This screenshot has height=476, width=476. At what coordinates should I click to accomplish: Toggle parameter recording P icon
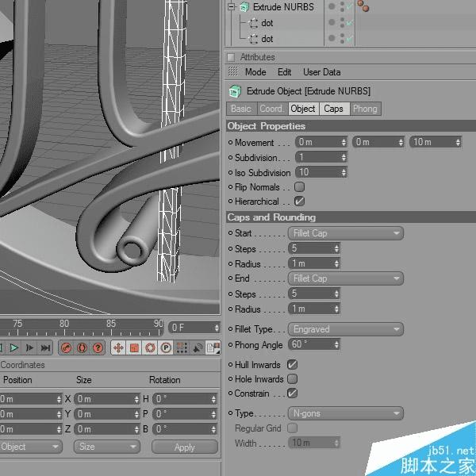[x=166, y=347]
